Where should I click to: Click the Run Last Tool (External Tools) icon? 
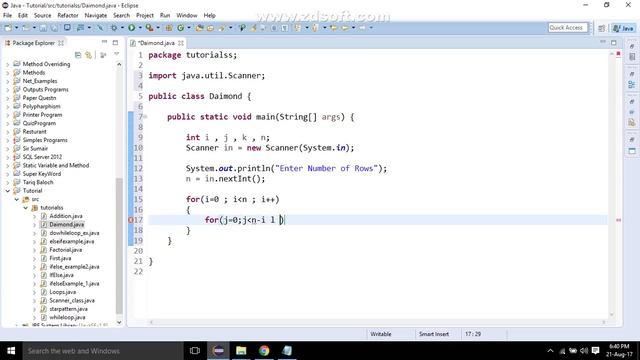click(149, 28)
